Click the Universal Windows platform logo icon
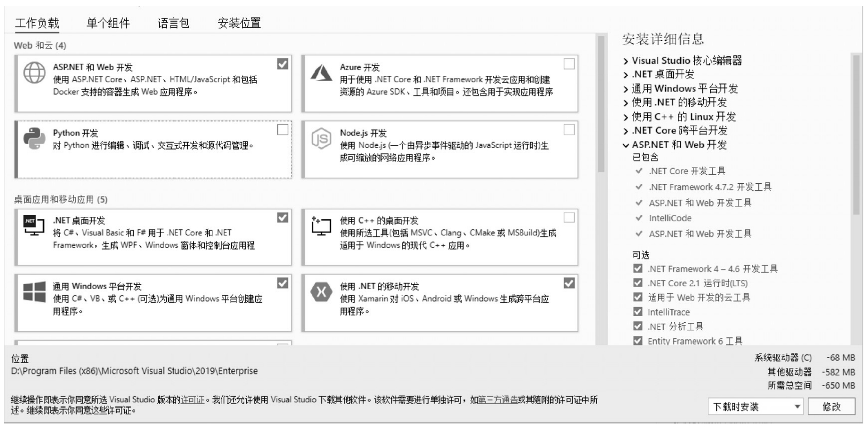The image size is (868, 428). 34,292
